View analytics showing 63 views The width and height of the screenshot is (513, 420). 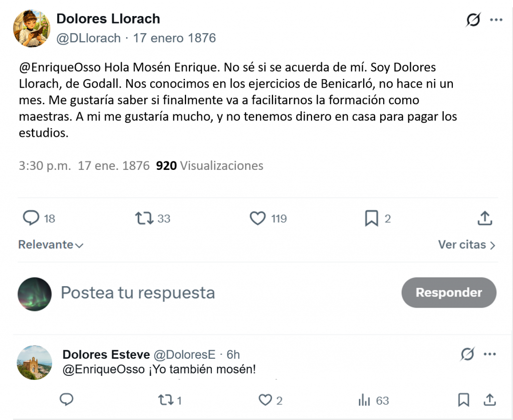374,400
